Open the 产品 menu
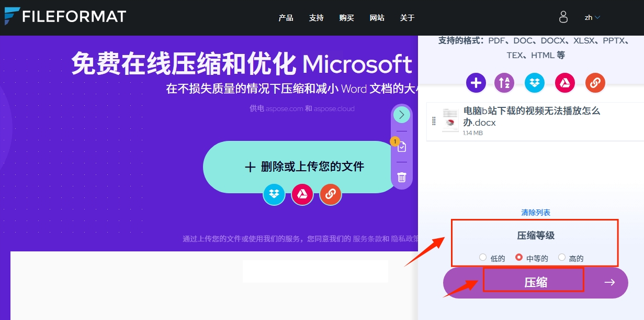The height and width of the screenshot is (320, 644). (x=286, y=18)
